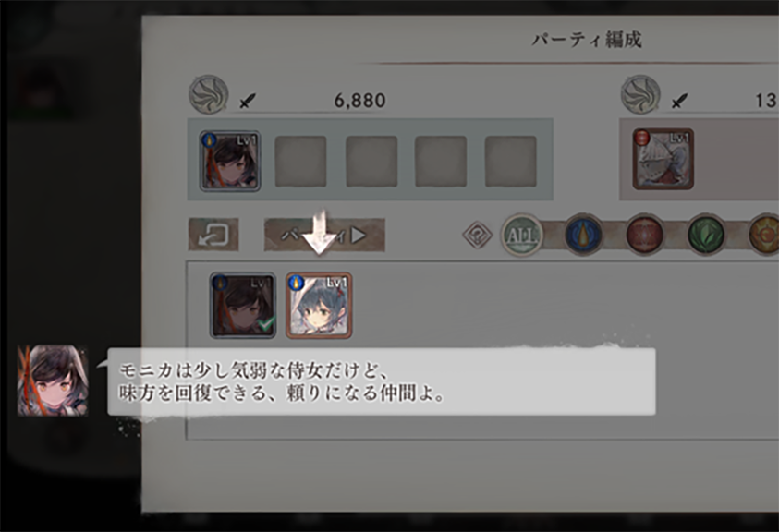The image size is (779, 532).
Task: Tap the checked dark-haired character in roster
Action: [242, 306]
